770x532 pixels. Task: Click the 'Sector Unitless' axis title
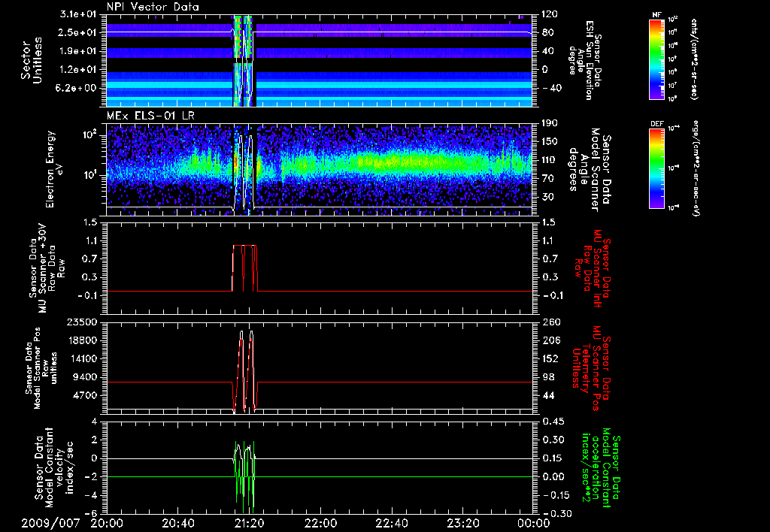point(32,60)
